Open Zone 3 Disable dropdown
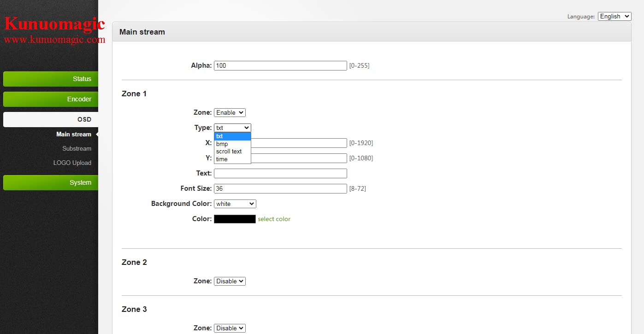 [230, 328]
